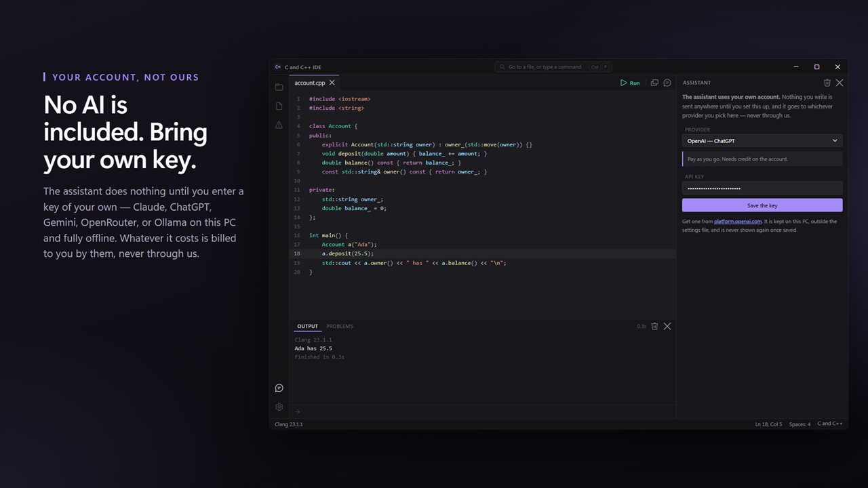Viewport: 868px width, 488px height.
Task: Click 'Finished in 0.3s' output line
Action: tap(319, 357)
